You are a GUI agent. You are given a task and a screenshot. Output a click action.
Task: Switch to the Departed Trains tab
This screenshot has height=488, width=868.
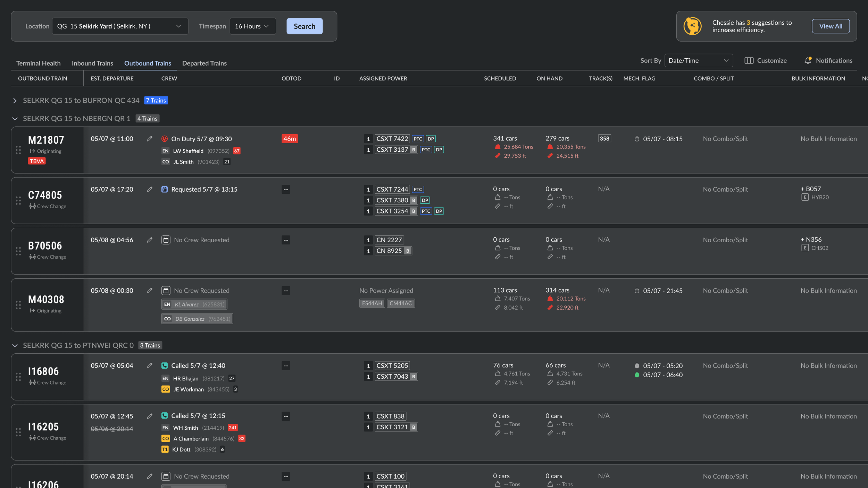[204, 63]
